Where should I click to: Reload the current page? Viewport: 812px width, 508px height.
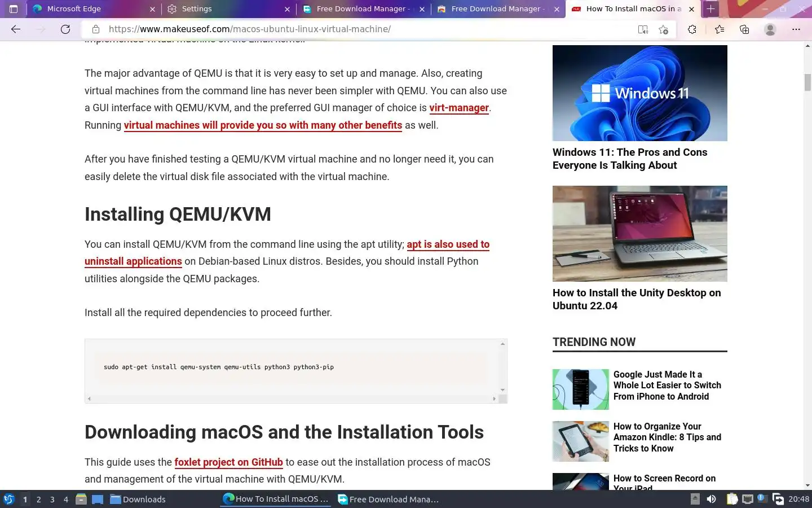pyautogui.click(x=65, y=29)
